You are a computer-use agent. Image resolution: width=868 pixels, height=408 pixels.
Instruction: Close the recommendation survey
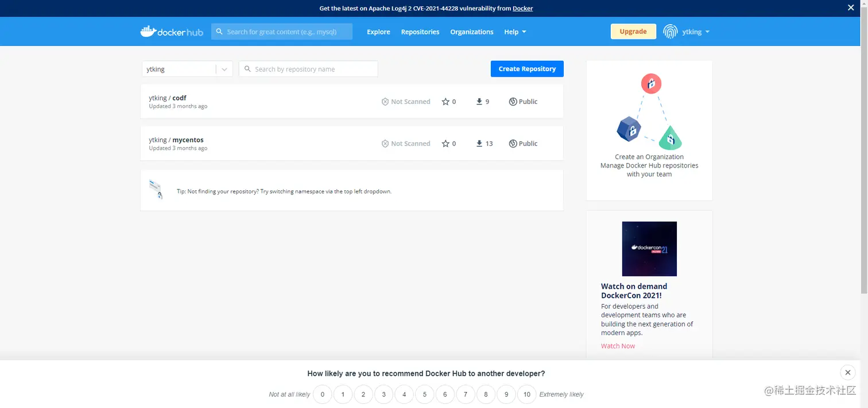[848, 372]
